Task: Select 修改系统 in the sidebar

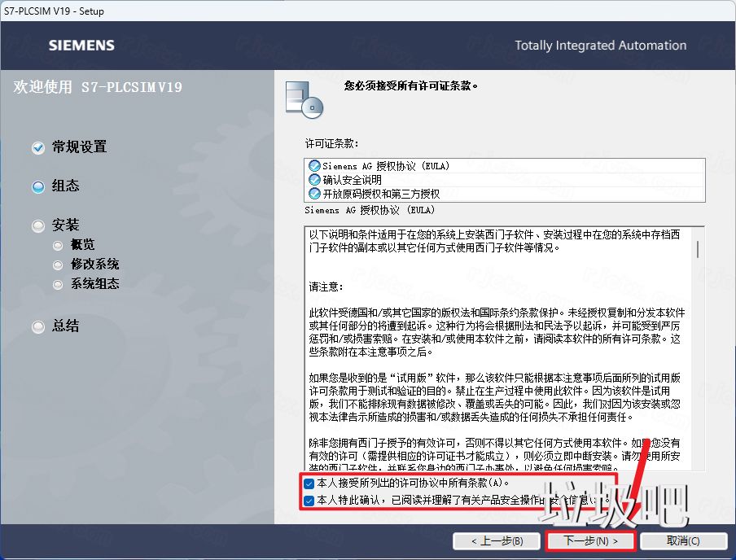Action: pos(56,264)
